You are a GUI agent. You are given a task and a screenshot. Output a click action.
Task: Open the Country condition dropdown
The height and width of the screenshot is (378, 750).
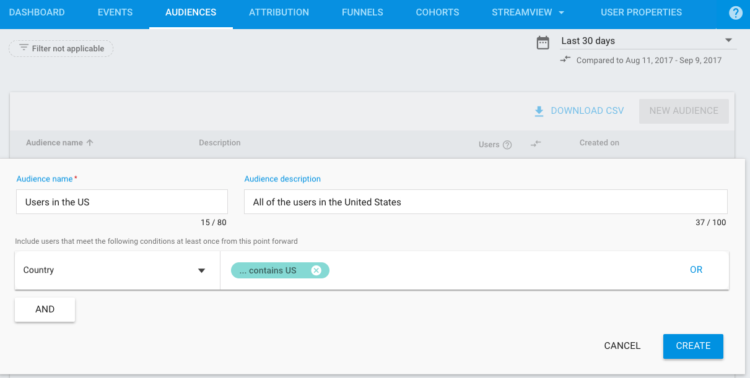pos(117,270)
